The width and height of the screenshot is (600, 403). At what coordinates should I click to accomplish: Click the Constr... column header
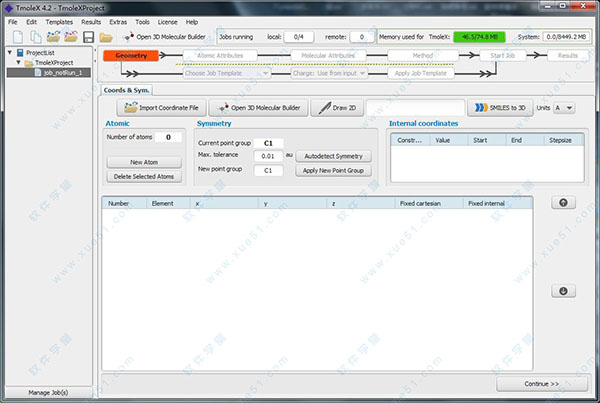[x=410, y=140]
